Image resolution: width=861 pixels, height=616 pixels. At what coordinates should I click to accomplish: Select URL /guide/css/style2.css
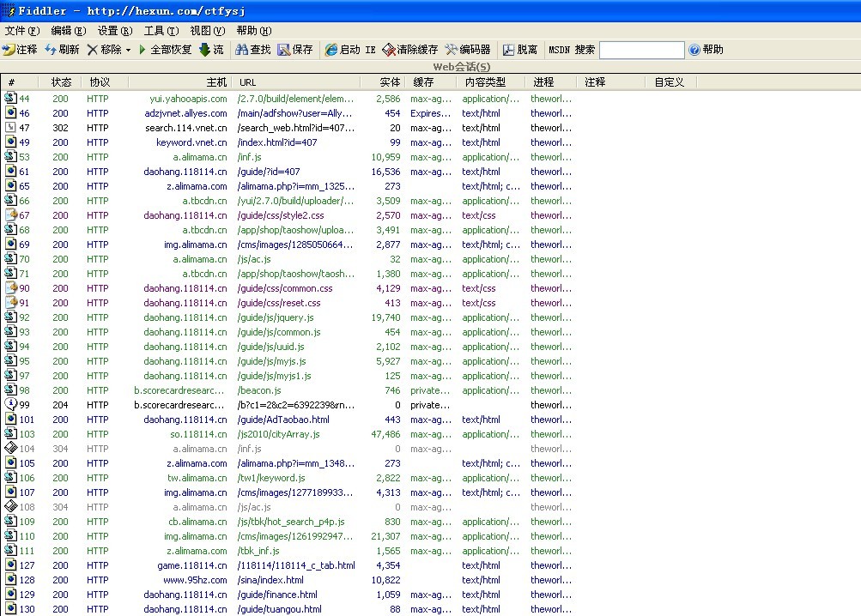tap(281, 215)
